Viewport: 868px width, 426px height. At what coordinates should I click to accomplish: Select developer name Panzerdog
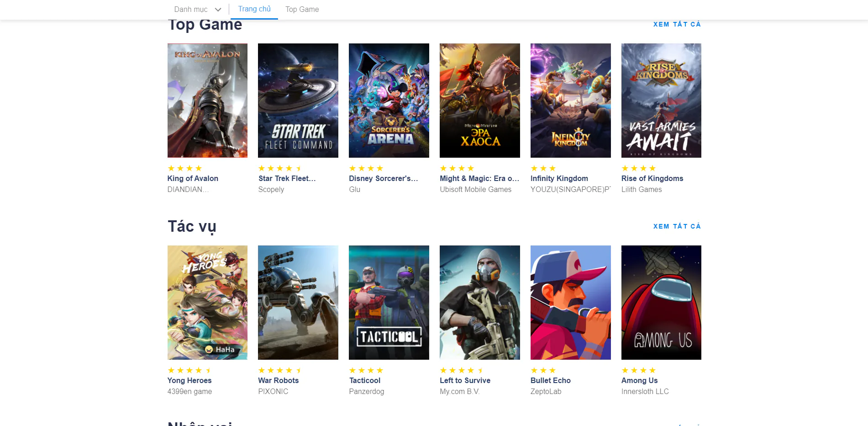tap(367, 391)
